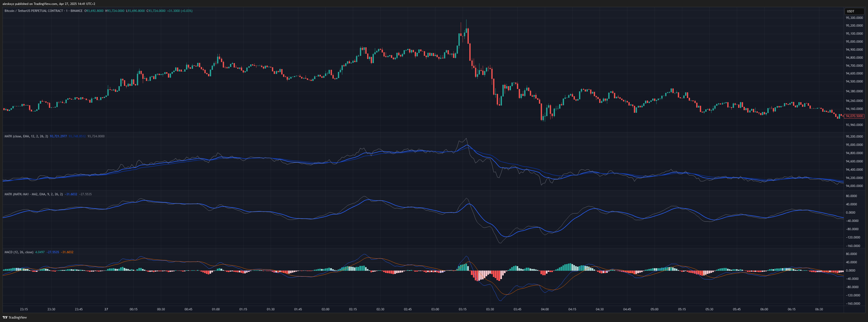Click the date label 27 on time axis
The image size is (868, 322).
(106, 309)
